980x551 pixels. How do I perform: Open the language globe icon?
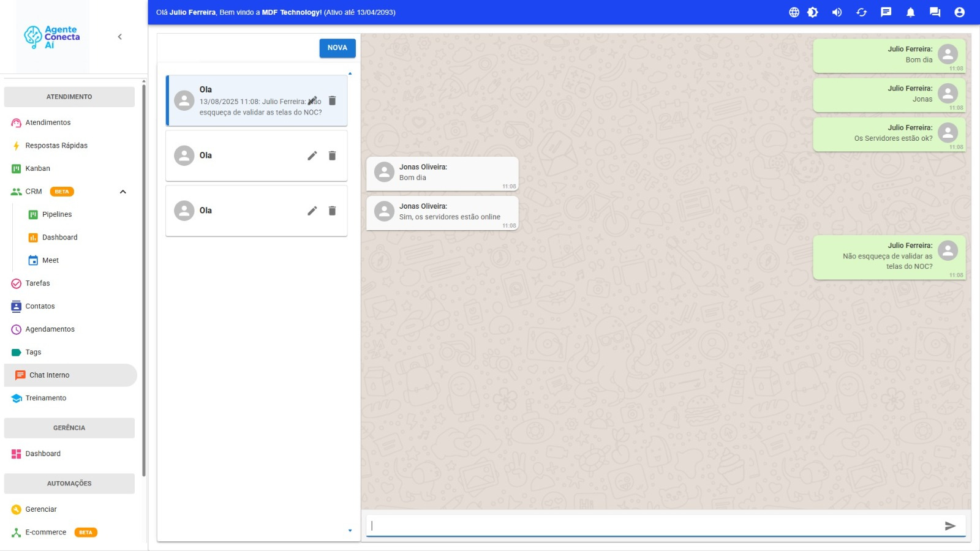click(x=794, y=12)
